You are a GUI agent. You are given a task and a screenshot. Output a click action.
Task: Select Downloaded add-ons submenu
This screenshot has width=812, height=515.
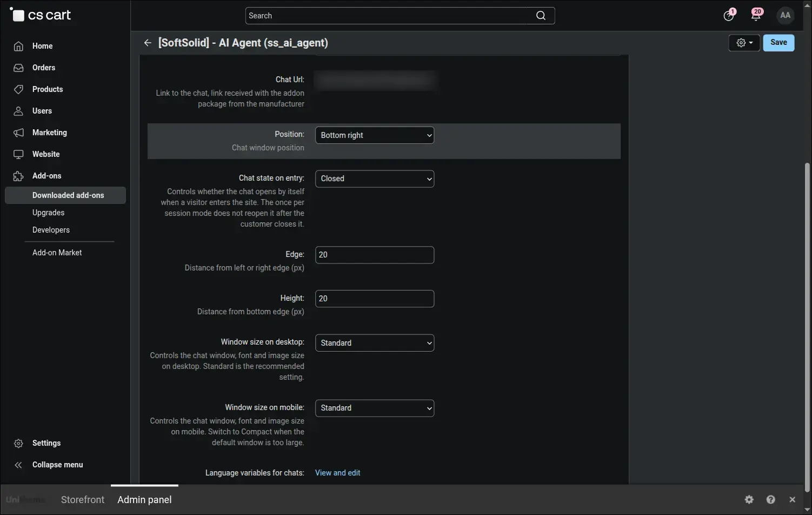[65, 195]
